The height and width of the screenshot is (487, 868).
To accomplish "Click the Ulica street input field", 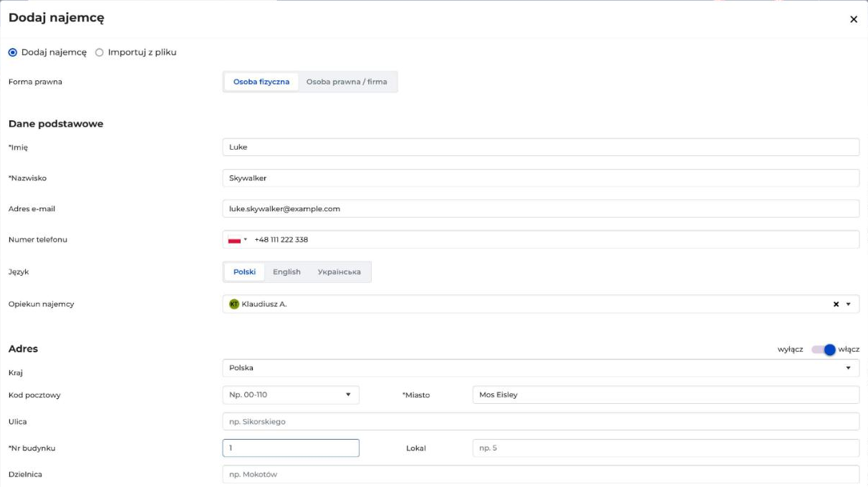I will [541, 421].
